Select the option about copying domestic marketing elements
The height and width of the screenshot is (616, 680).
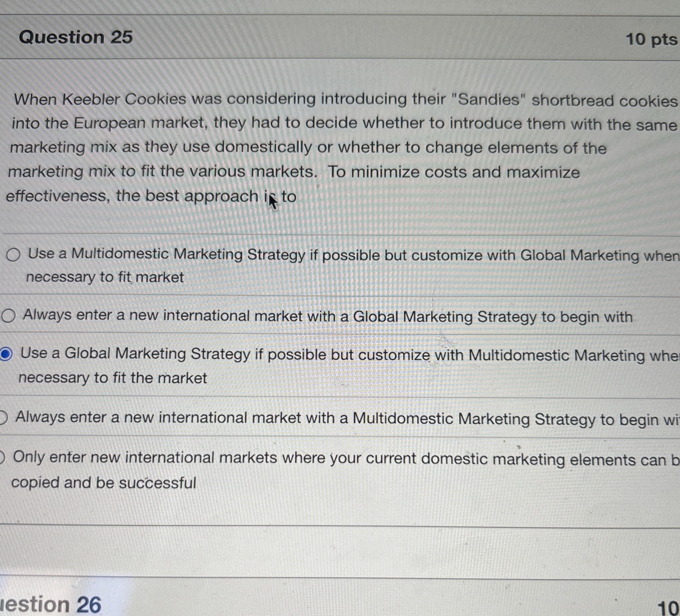click(x=2, y=456)
